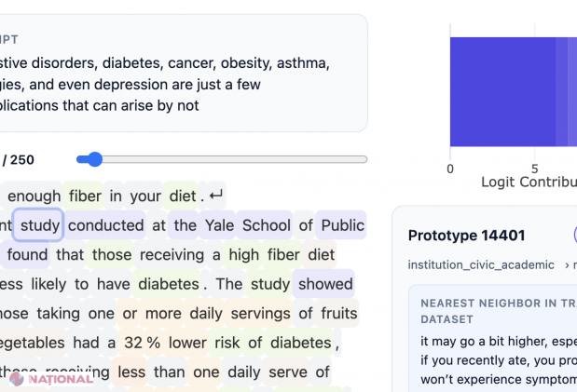577x392 pixels.
Task: Click the blue logit contribution bar
Action: coord(503,90)
